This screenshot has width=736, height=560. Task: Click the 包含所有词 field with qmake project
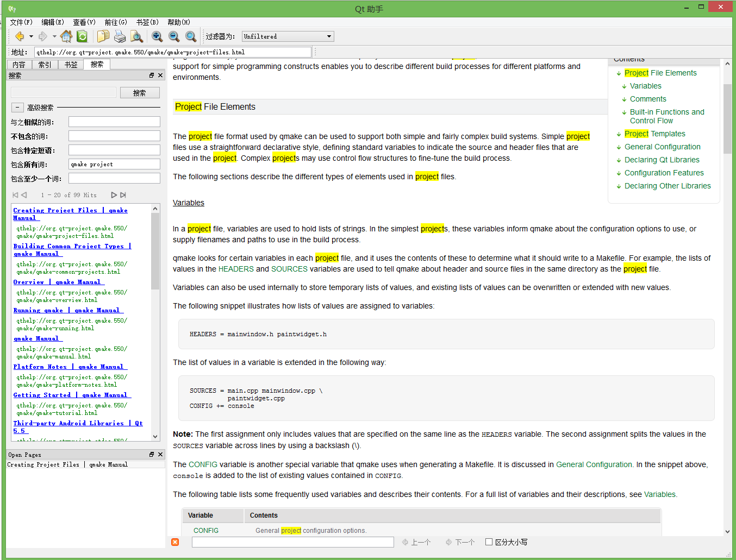114,164
